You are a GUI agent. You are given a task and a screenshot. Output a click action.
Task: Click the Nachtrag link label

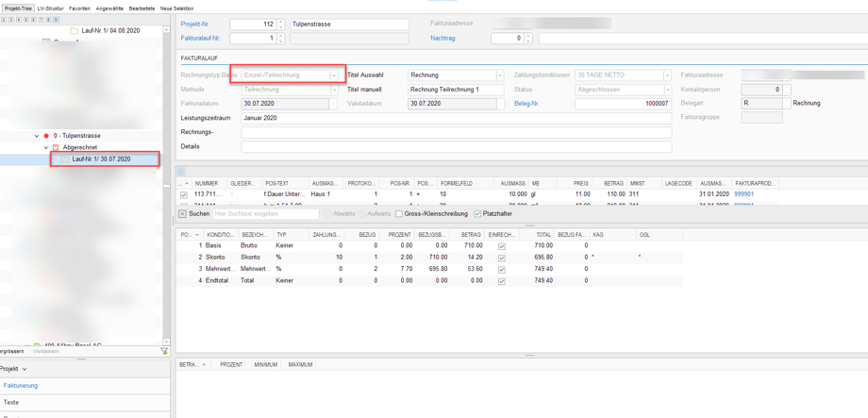tap(442, 38)
